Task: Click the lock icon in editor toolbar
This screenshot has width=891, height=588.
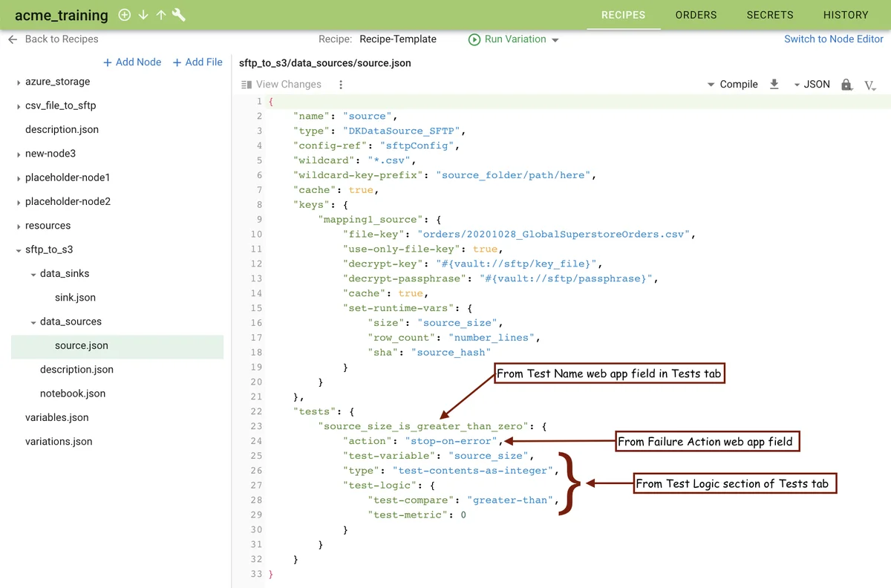Action: [846, 85]
